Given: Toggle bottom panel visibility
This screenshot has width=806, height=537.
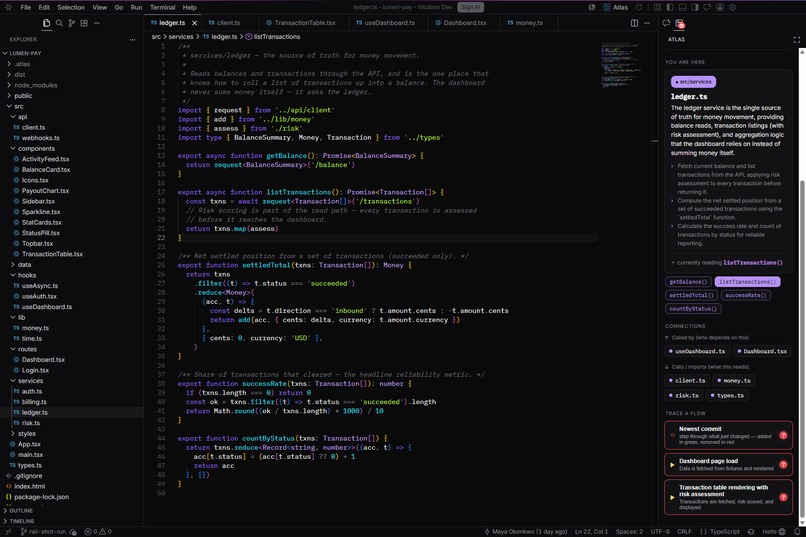Looking at the screenshot, I should (x=682, y=7).
